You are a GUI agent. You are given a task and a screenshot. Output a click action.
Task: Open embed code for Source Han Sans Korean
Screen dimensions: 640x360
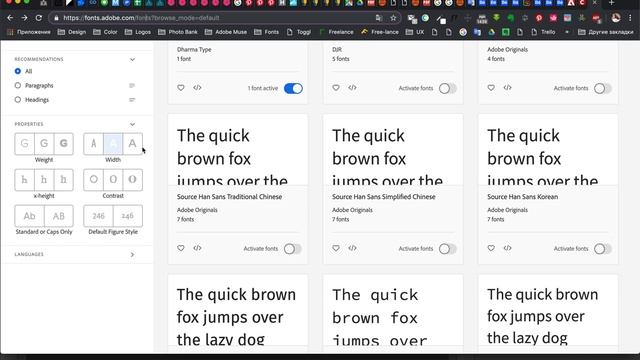click(507, 248)
